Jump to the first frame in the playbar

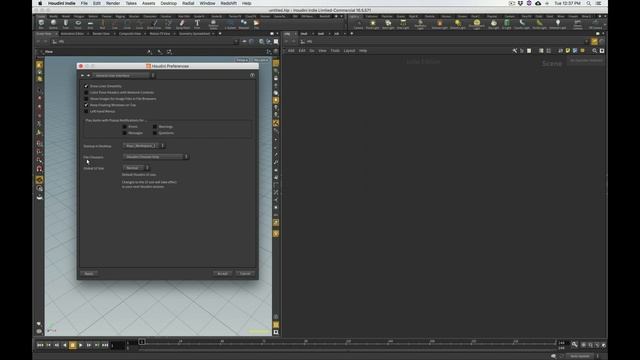tap(40, 345)
